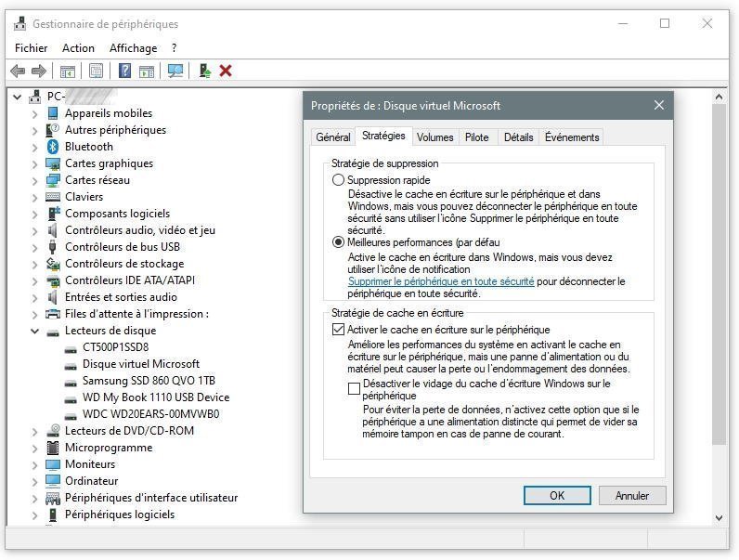Switch to the Détails tab
Screen dimensions: 739x560
pos(518,137)
